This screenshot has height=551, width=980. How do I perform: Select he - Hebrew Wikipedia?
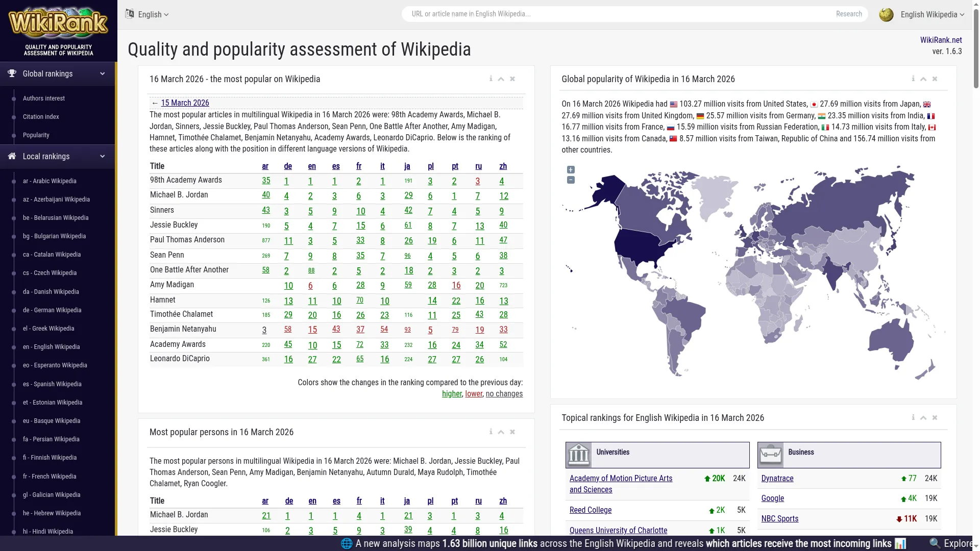[x=52, y=513]
